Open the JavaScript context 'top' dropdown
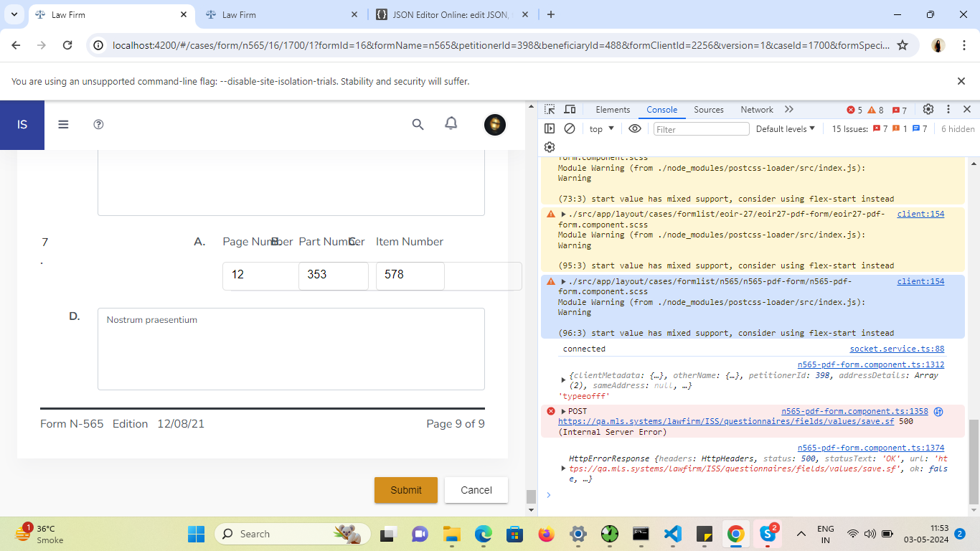This screenshot has width=980, height=551. pyautogui.click(x=602, y=129)
